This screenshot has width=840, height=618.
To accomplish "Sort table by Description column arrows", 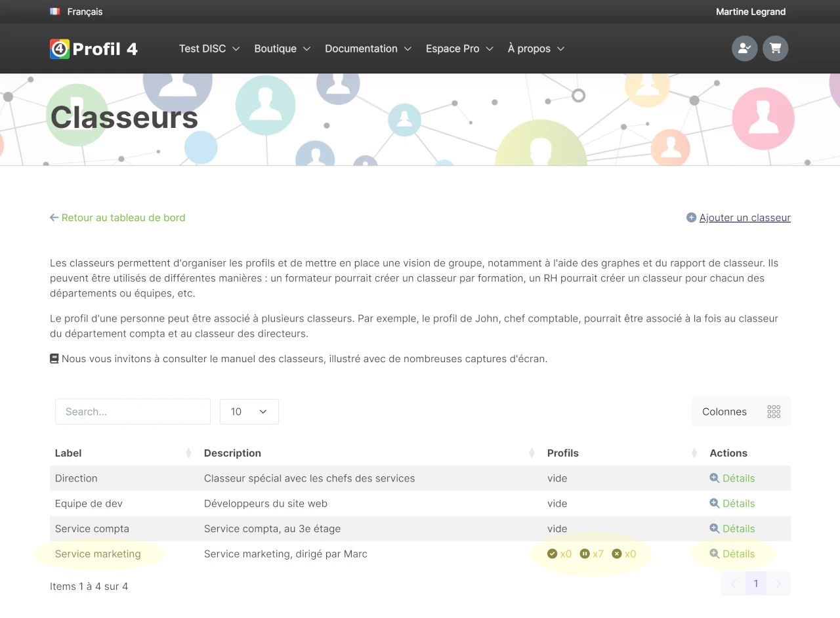I will (x=532, y=453).
